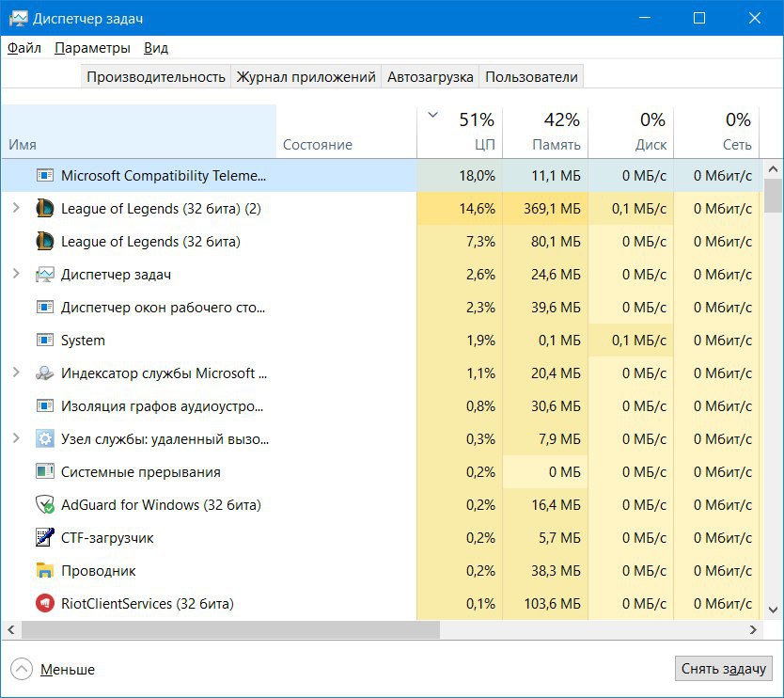Click the vertical scrollbar thumb

[x=773, y=196]
